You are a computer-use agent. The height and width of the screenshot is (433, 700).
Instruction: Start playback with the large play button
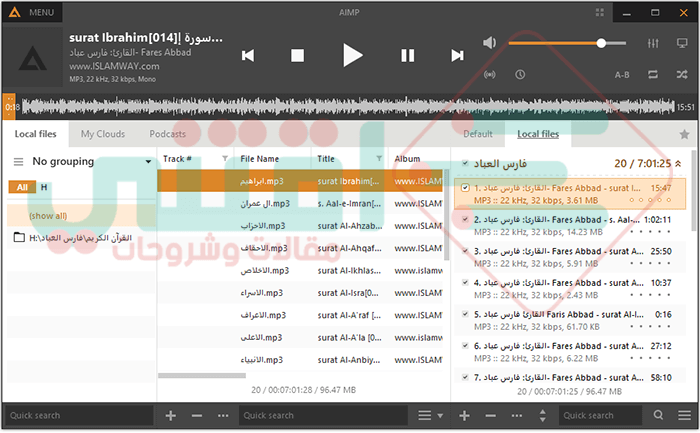coord(353,55)
